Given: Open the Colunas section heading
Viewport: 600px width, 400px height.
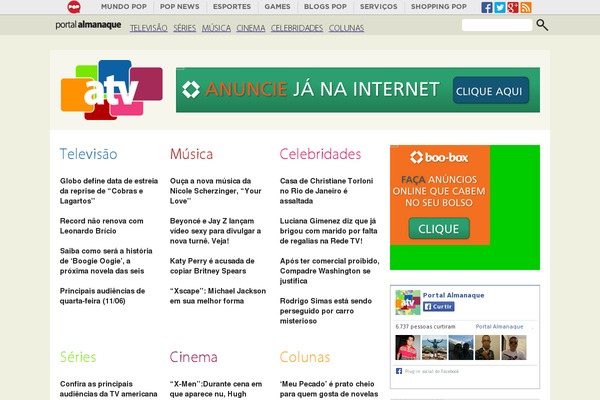Looking at the screenshot, I should (x=305, y=357).
